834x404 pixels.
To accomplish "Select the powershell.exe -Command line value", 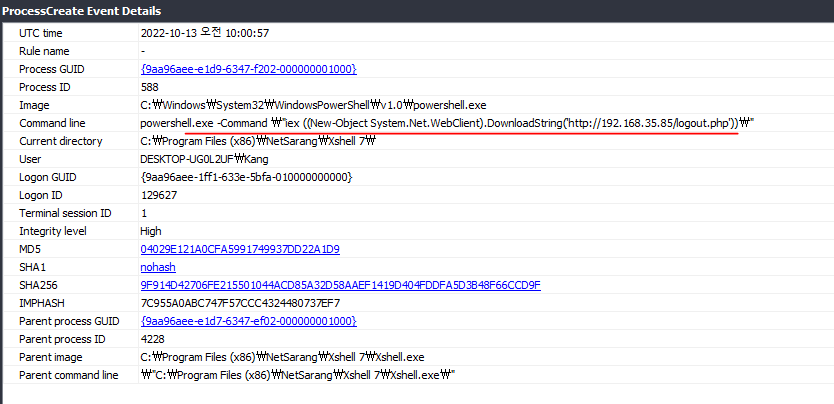I will (447, 123).
